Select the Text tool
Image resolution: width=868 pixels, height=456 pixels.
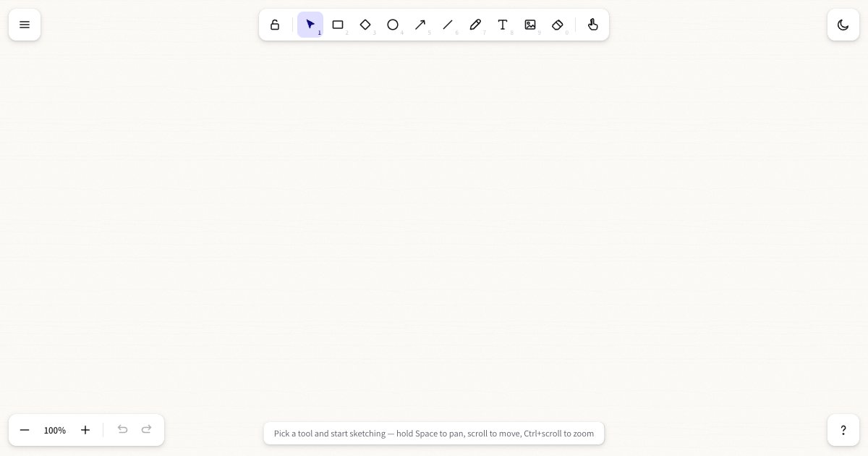[503, 25]
